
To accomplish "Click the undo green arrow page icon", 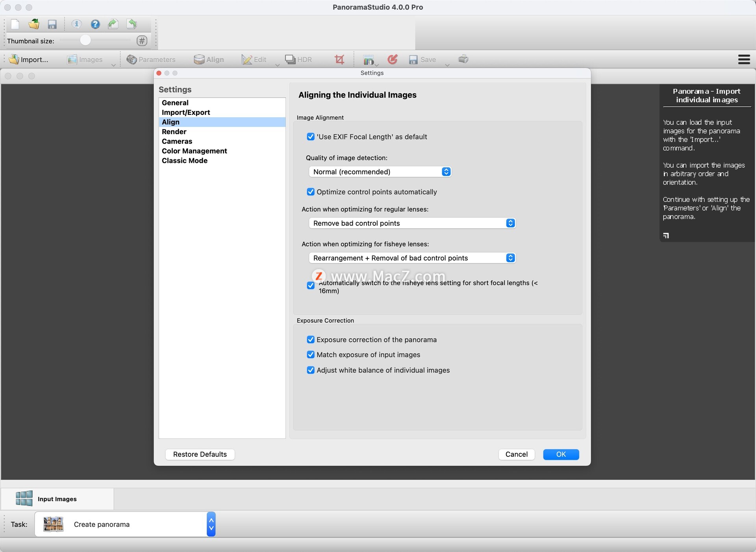I will pyautogui.click(x=132, y=24).
